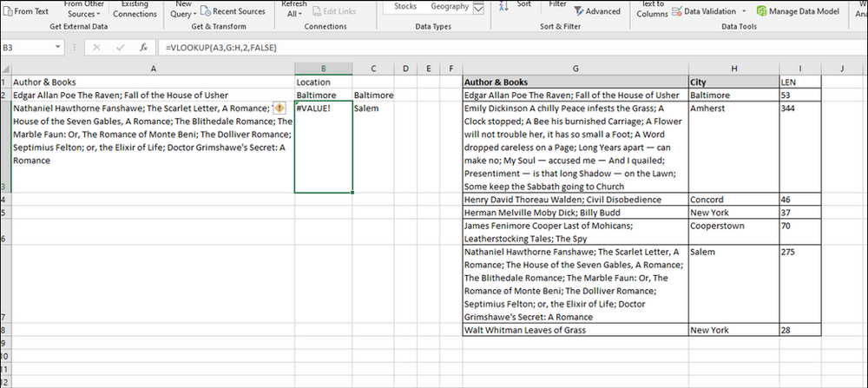Open the New Query dropdown
Viewport: 868px width, 388px height.
[183, 10]
